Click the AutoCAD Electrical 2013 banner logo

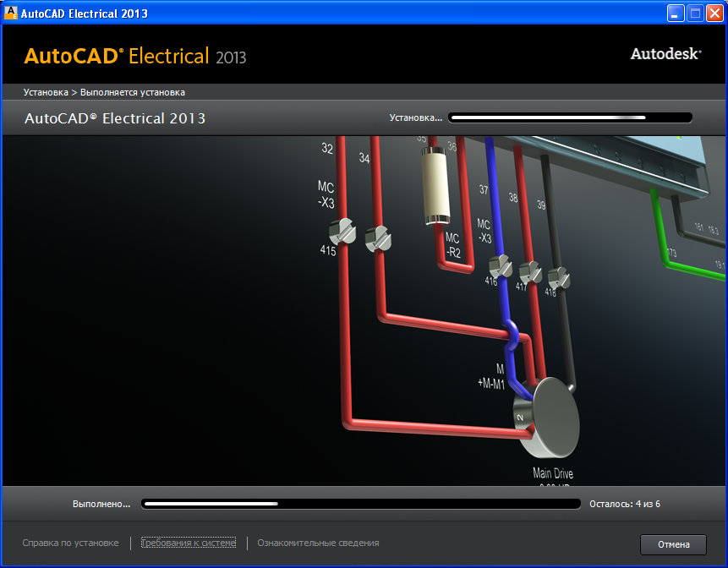point(135,56)
